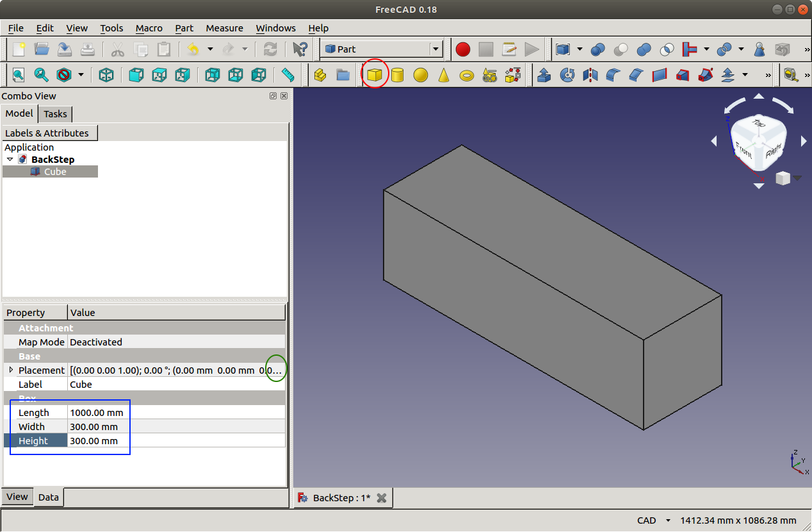This screenshot has width=812, height=532.
Task: Open the Macro menu
Action: click(x=149, y=28)
